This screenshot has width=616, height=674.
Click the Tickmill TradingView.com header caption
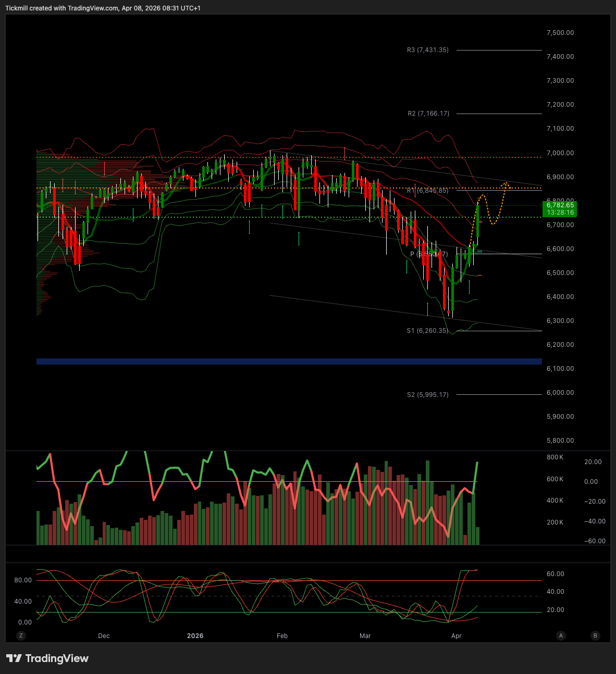tap(103, 8)
